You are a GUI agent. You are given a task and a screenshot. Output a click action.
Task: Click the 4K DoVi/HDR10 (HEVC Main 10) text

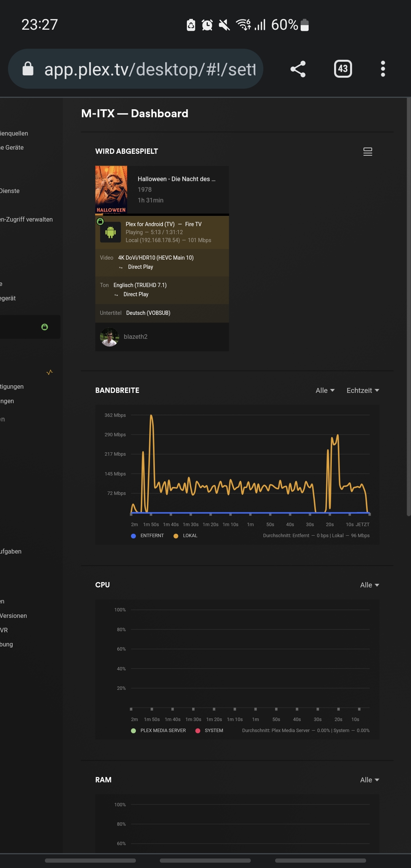(x=156, y=258)
